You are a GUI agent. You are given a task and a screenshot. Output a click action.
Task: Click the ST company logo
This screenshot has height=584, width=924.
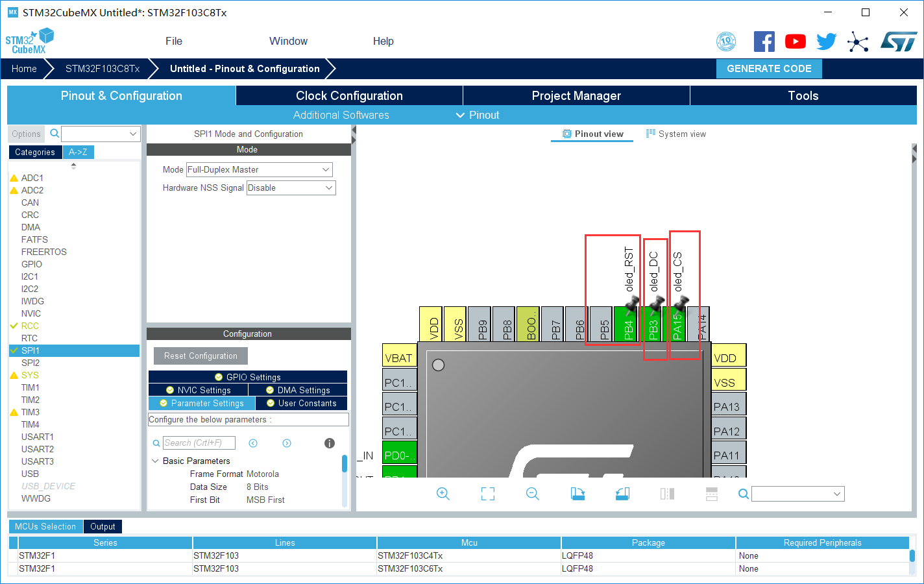tap(899, 42)
